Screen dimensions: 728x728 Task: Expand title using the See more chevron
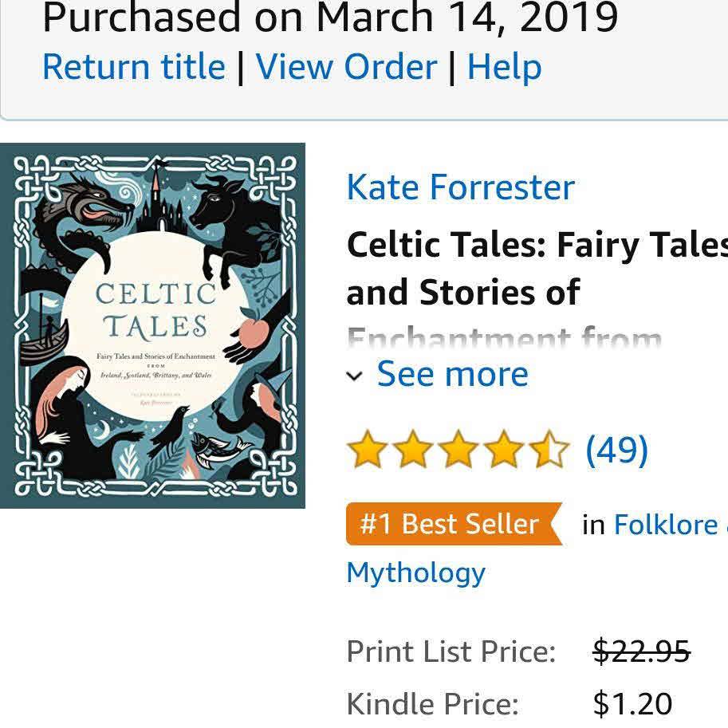click(x=356, y=376)
